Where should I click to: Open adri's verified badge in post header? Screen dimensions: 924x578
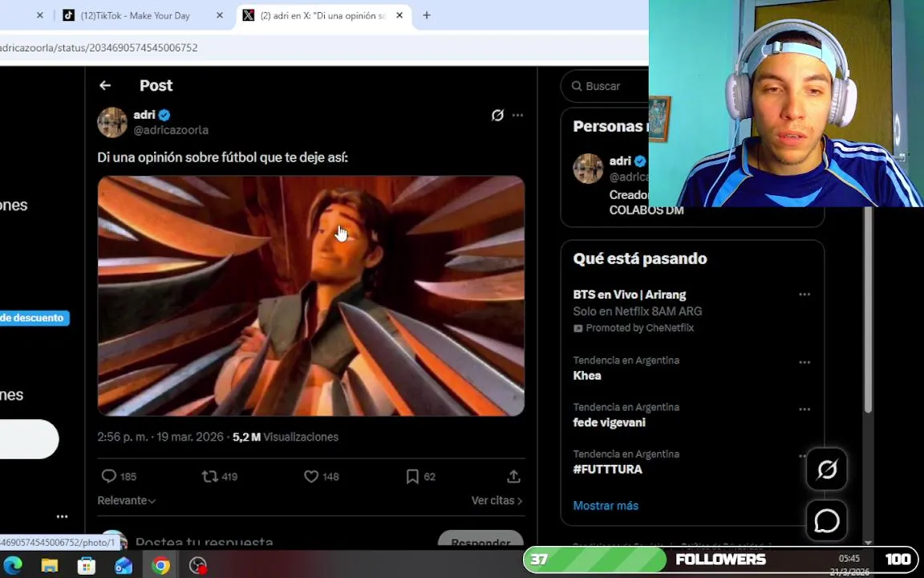pos(164,115)
